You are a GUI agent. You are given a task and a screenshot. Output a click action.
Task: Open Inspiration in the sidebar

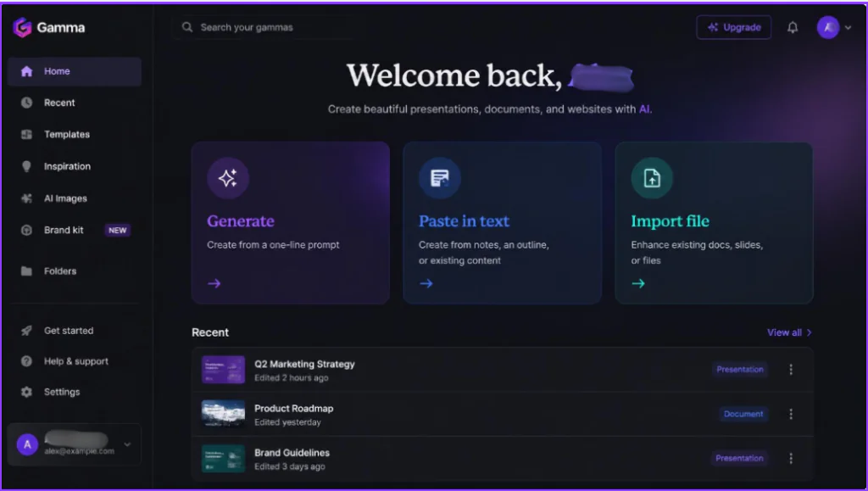pos(75,166)
